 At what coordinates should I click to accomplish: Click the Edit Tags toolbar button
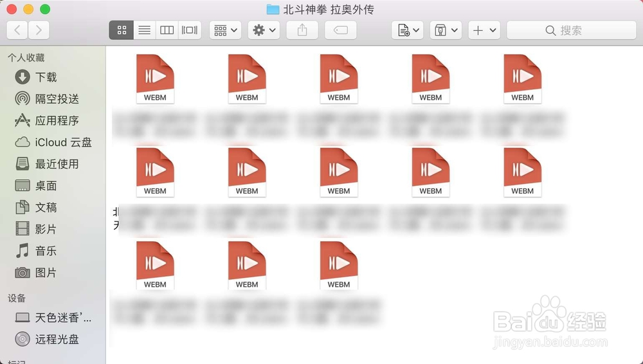[341, 30]
